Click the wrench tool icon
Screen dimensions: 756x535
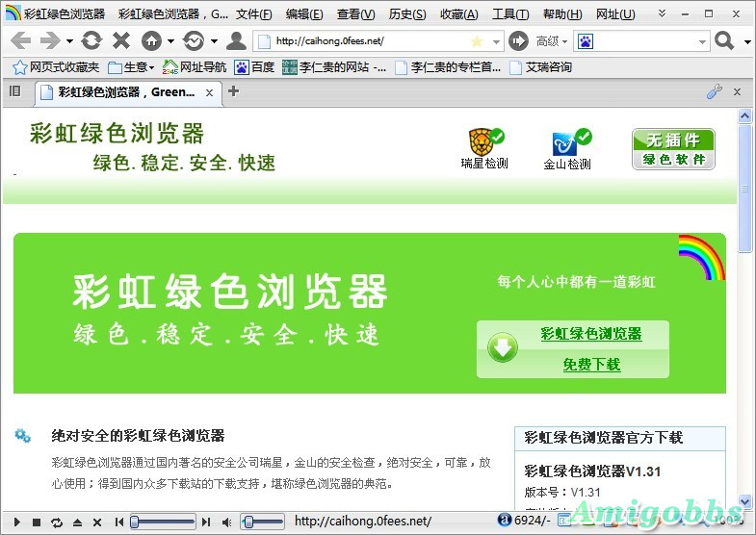click(714, 92)
